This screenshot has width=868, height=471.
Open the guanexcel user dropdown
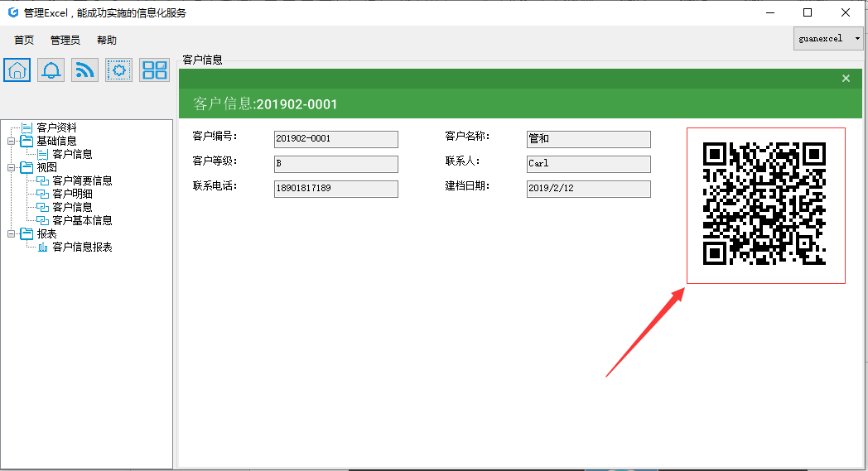point(828,39)
